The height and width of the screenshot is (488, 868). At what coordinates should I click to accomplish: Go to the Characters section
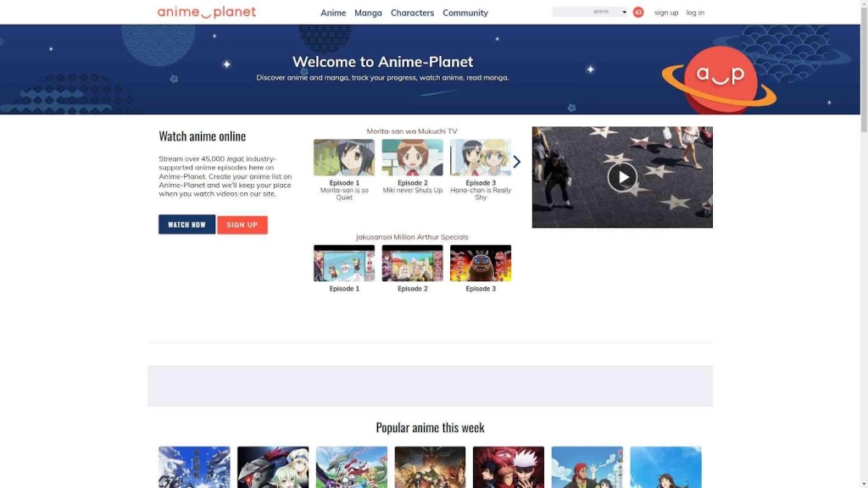pyautogui.click(x=412, y=13)
